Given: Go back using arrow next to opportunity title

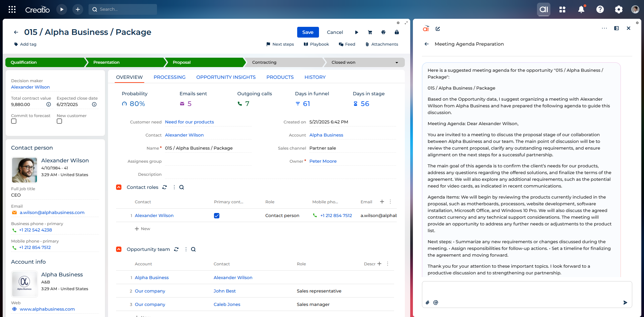Looking at the screenshot, I should [16, 32].
